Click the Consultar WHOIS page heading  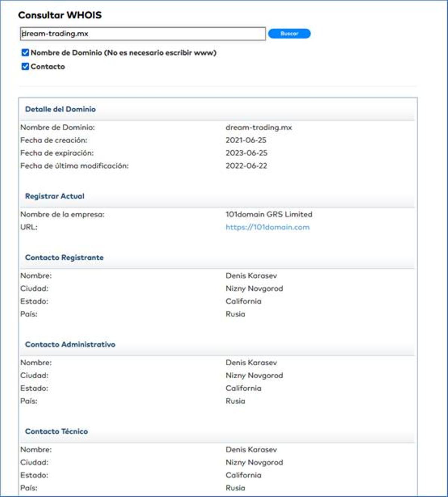pos(60,15)
